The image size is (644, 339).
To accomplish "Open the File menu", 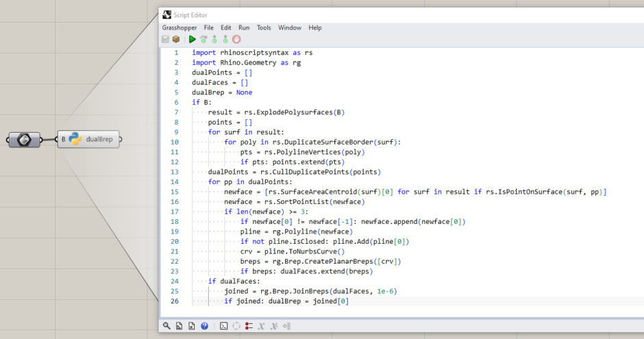I will (x=209, y=27).
